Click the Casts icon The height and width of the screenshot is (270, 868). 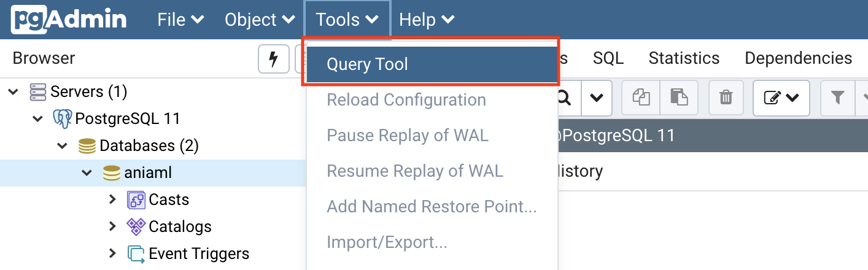(136, 200)
